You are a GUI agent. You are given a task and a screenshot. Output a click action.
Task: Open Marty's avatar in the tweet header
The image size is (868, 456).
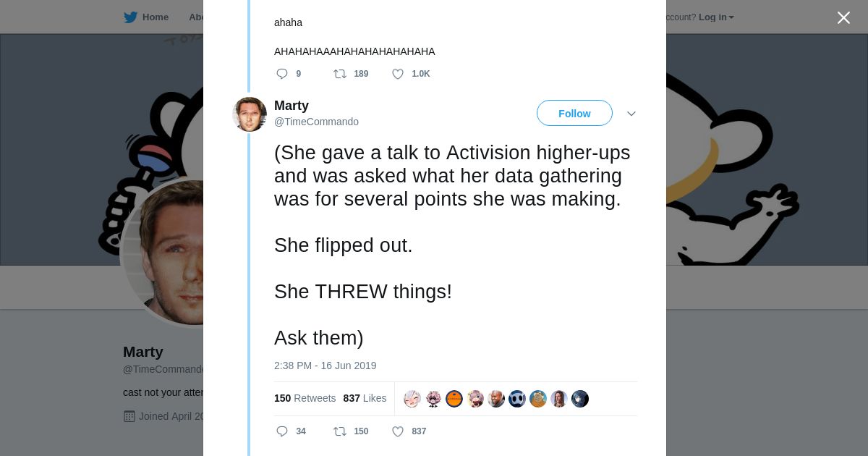pyautogui.click(x=250, y=114)
